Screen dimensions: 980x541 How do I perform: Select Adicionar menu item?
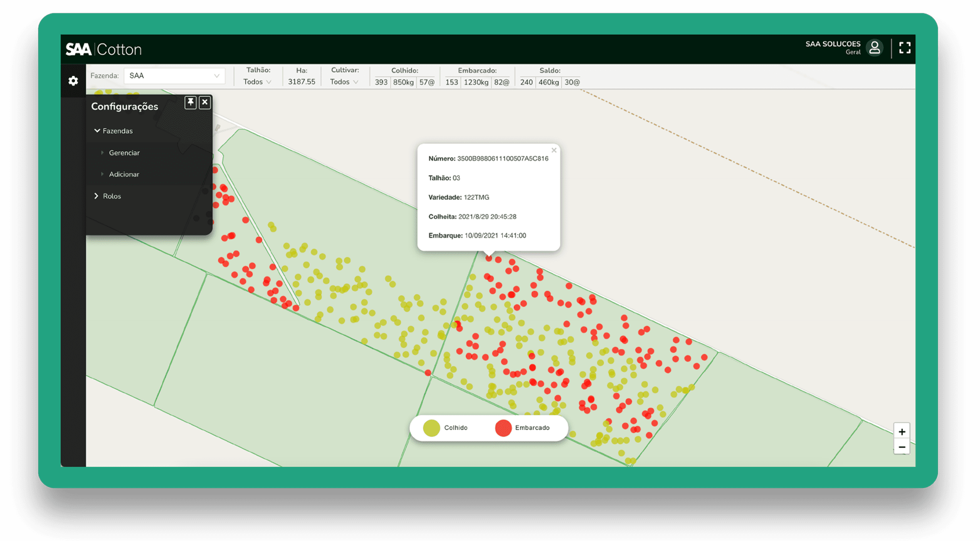pos(124,174)
